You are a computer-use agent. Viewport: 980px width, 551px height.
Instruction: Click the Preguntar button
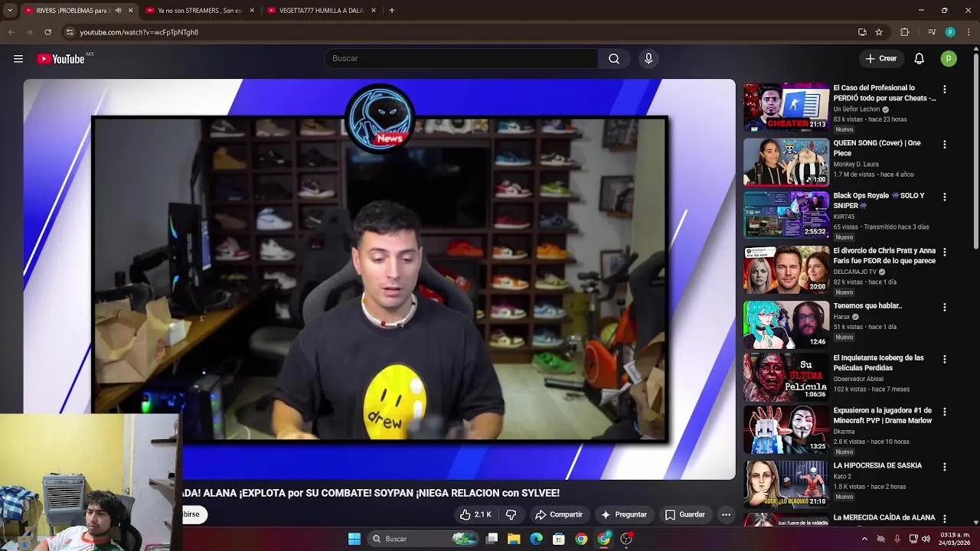pyautogui.click(x=624, y=514)
